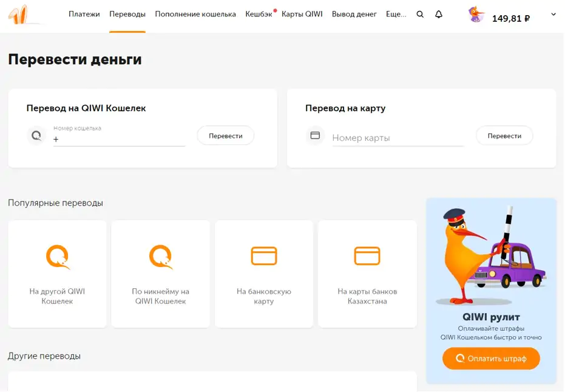Click Перевести in QIWI Кошелек card
This screenshot has width=565, height=392.
point(226,136)
